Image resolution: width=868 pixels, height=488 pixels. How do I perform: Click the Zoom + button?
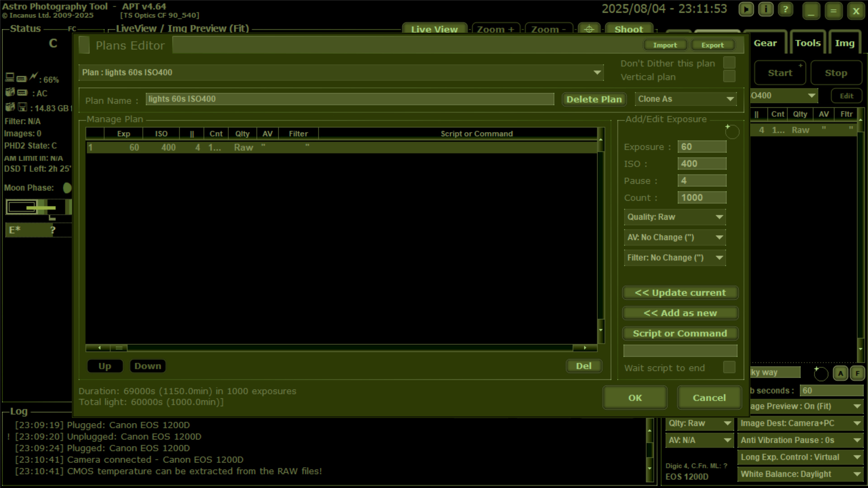click(496, 29)
